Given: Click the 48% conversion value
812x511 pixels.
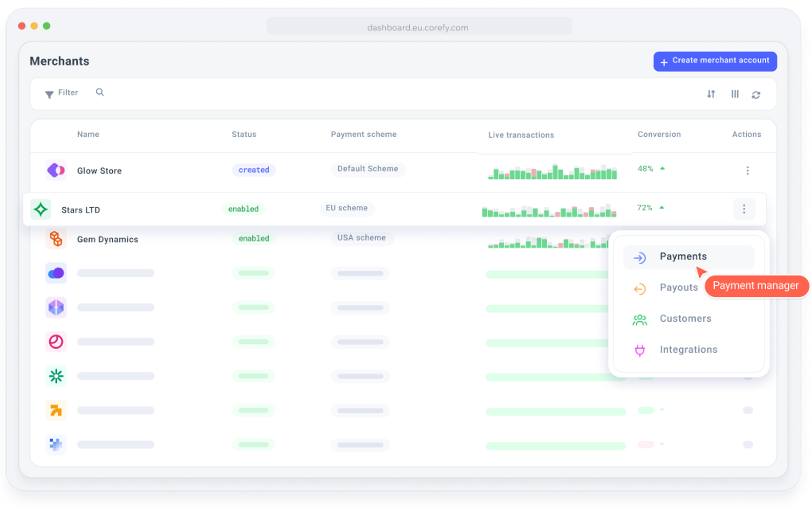Looking at the screenshot, I should pyautogui.click(x=645, y=169).
